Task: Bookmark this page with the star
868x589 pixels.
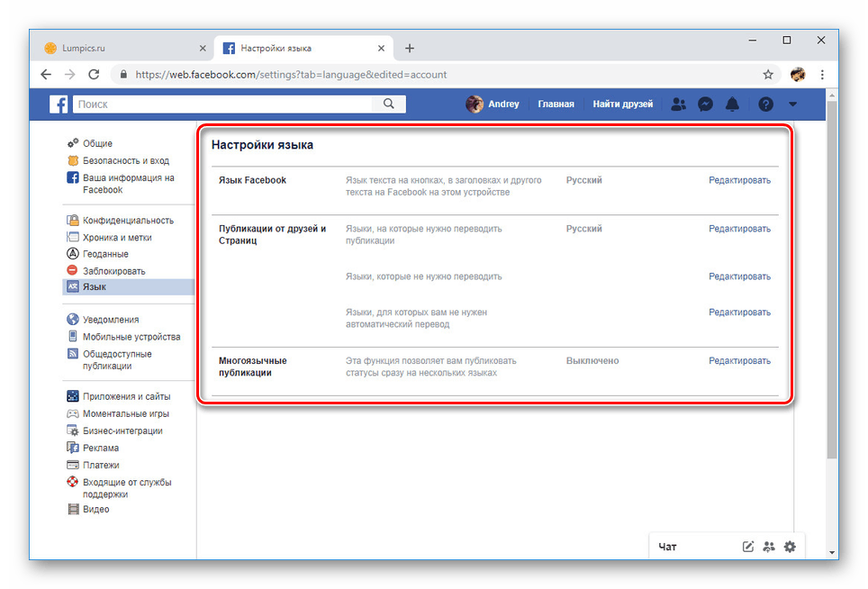Action: [768, 74]
